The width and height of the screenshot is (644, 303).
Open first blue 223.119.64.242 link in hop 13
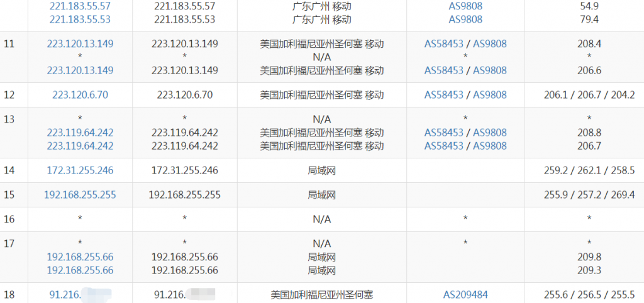point(80,133)
